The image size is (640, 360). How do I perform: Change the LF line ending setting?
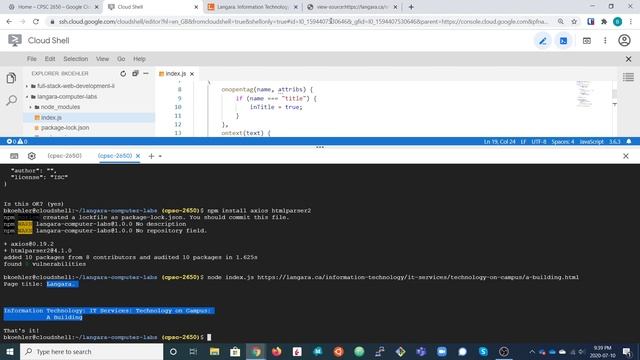(x=523, y=142)
